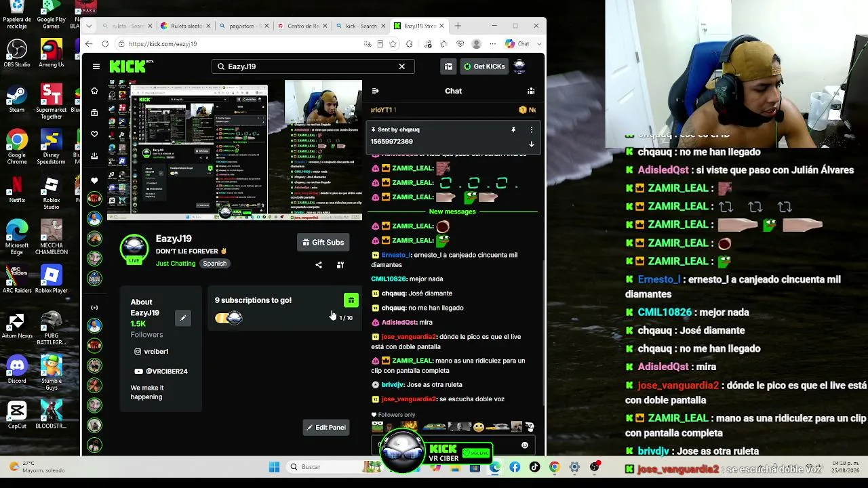The height and width of the screenshot is (488, 868).
Task: Open the Netflix desktop shortcut
Action: [17, 190]
